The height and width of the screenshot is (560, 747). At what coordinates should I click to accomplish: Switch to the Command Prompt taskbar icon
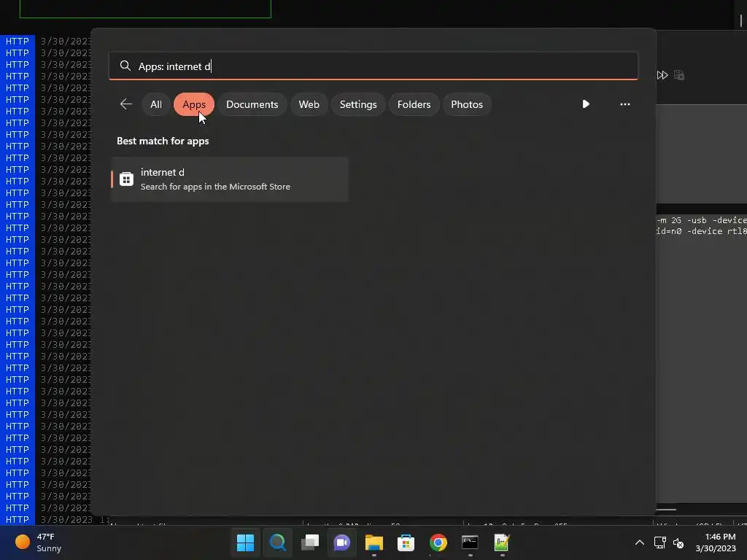(x=471, y=542)
